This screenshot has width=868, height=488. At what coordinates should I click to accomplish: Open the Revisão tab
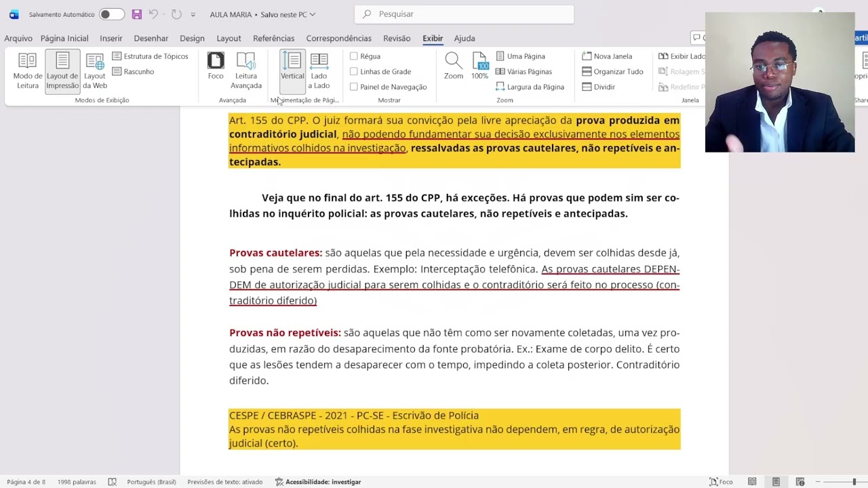click(397, 39)
